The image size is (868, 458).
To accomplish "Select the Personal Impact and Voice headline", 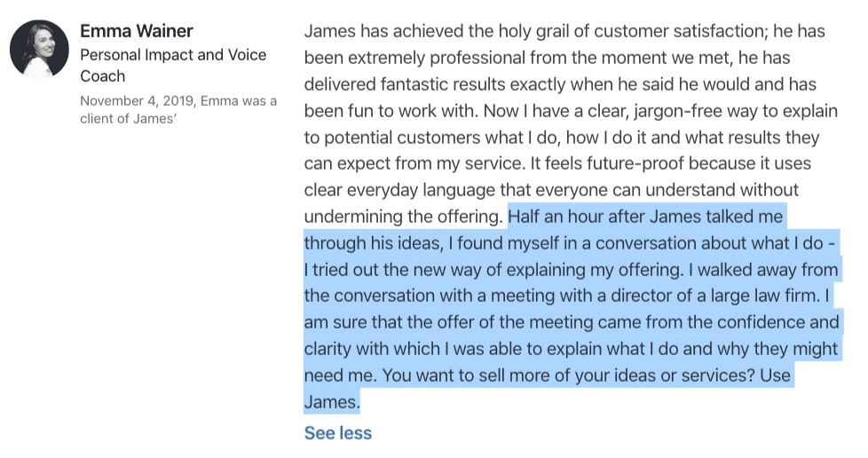I will (x=173, y=55).
